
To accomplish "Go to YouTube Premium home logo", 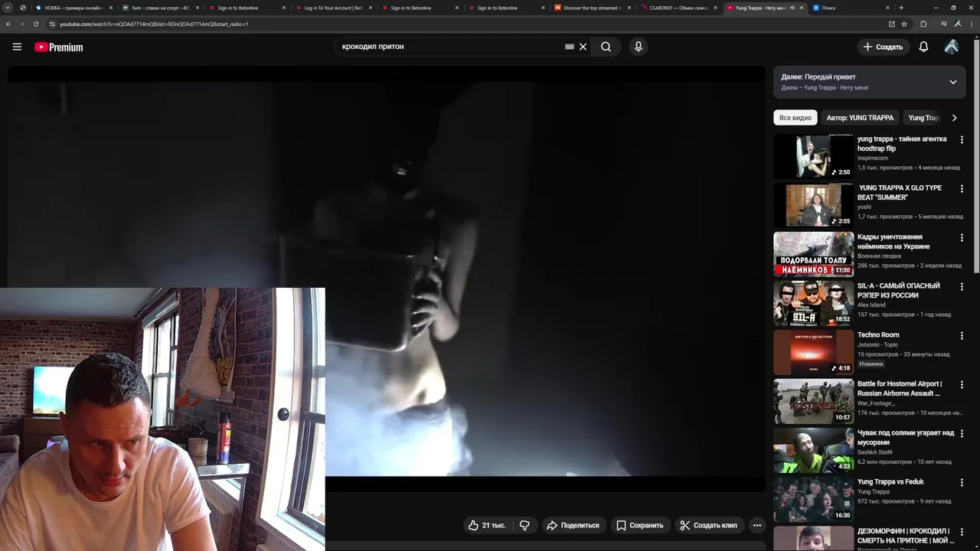I will [x=58, y=47].
